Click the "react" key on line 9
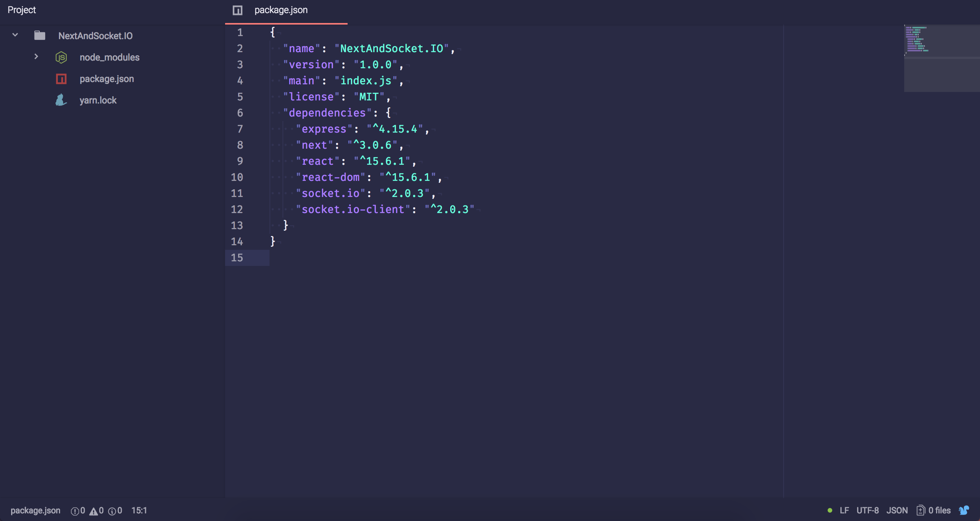Screen dimensions: 980x521 pyautogui.click(x=318, y=161)
